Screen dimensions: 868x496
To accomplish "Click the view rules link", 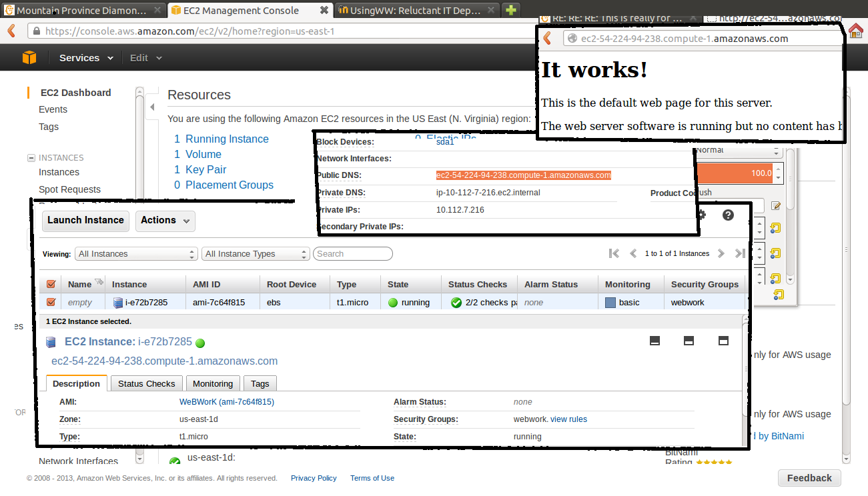I will click(x=568, y=419).
